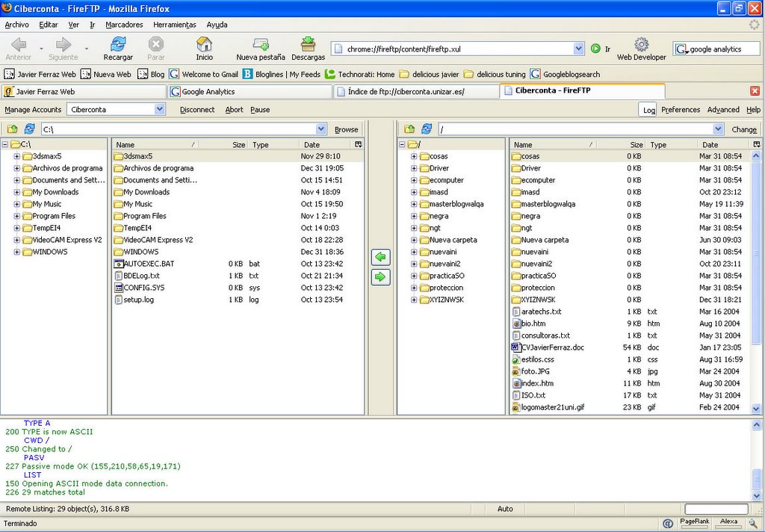Viewport: 765px width, 532px height.
Task: Sort local files by Name column
Action: [155, 144]
